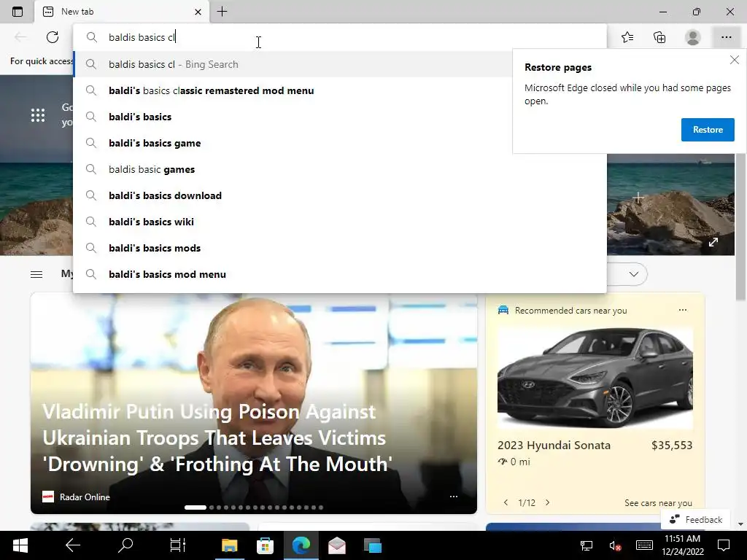Open Task View from taskbar
Viewport: 747px width, 560px height.
click(178, 545)
